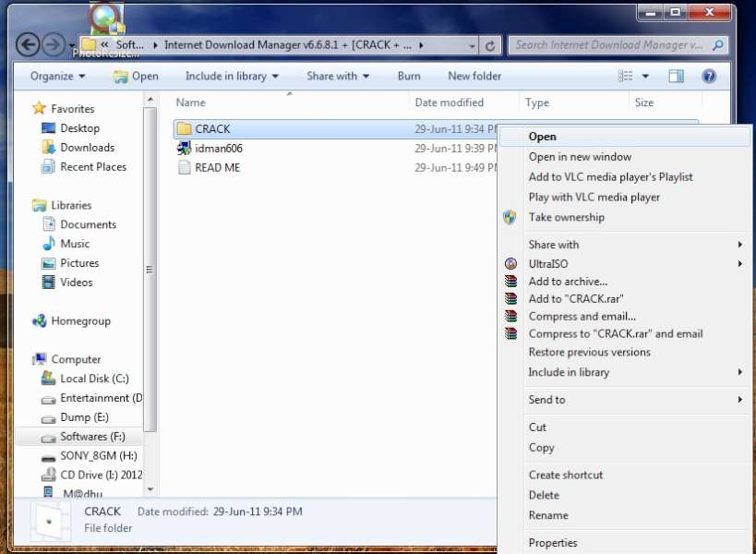The width and height of the screenshot is (756, 554).
Task: Click the Burn toolbar button
Action: [x=409, y=76]
